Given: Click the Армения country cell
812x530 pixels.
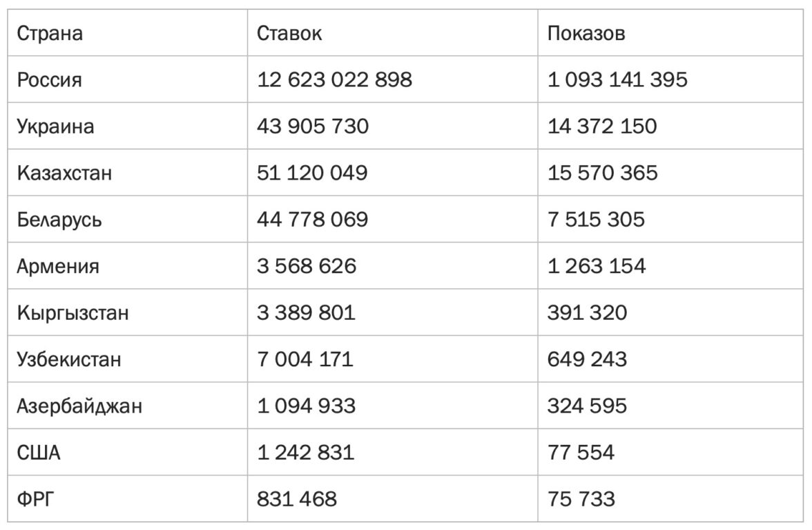Looking at the screenshot, I should tap(58, 266).
